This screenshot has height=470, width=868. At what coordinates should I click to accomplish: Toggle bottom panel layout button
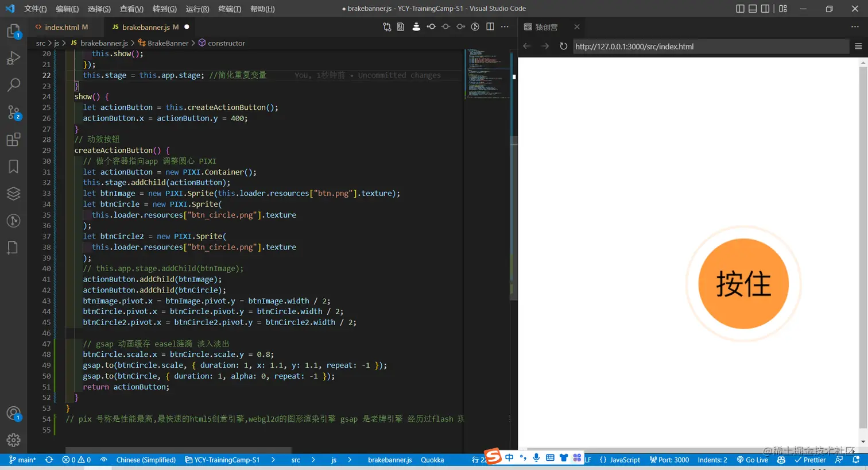(x=753, y=9)
